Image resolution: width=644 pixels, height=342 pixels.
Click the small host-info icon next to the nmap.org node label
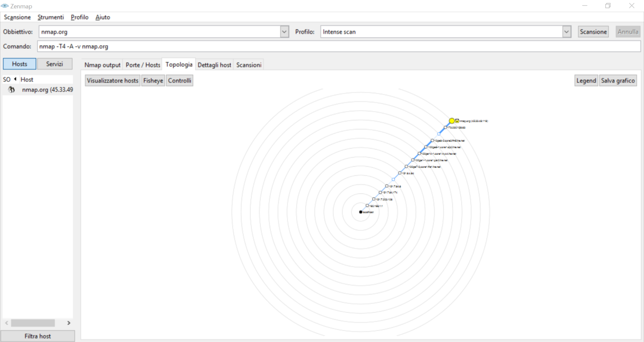coord(457,121)
